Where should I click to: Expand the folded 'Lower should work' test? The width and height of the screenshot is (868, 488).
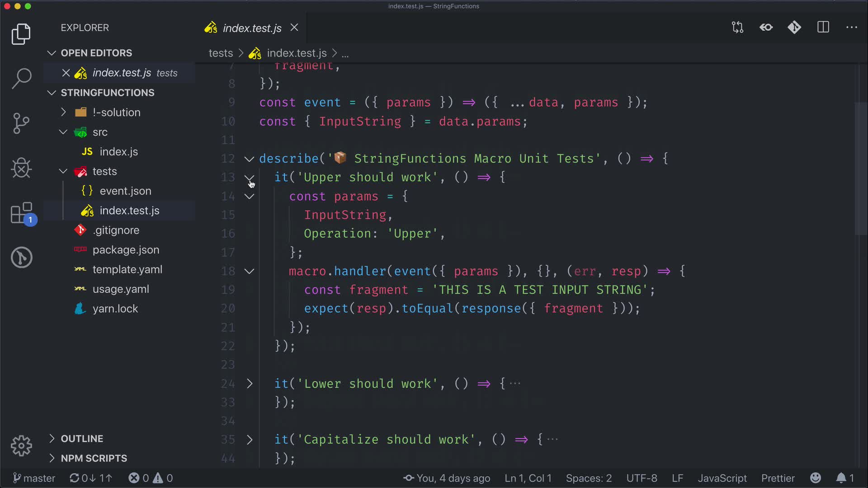click(x=250, y=384)
